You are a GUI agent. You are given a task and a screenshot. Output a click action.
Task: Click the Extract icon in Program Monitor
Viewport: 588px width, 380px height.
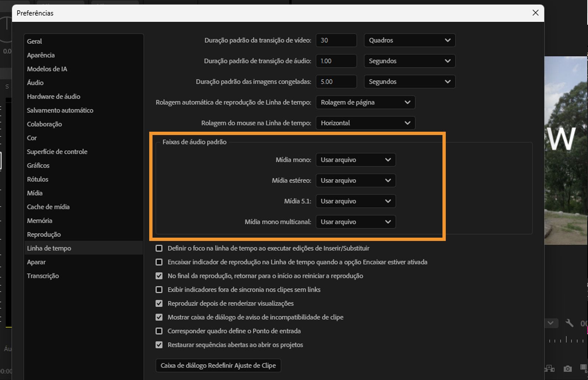549,369
